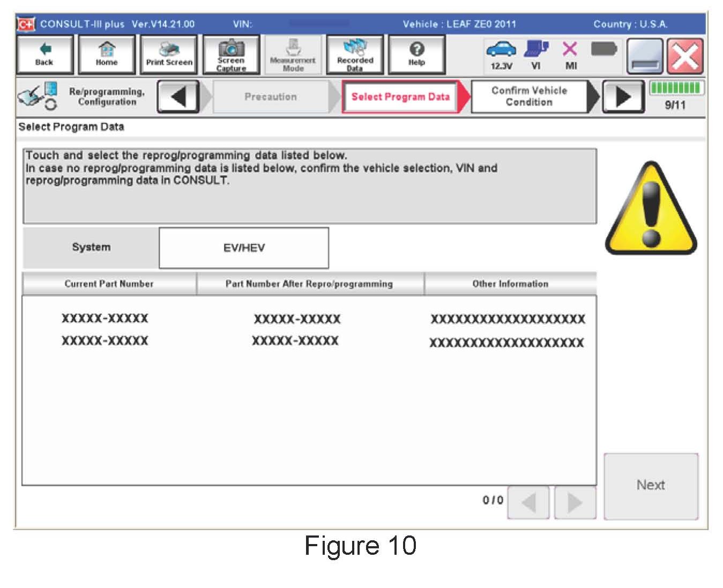Click the 12.3V vehicle battery voltage icon
The image size is (723, 588).
point(501,55)
